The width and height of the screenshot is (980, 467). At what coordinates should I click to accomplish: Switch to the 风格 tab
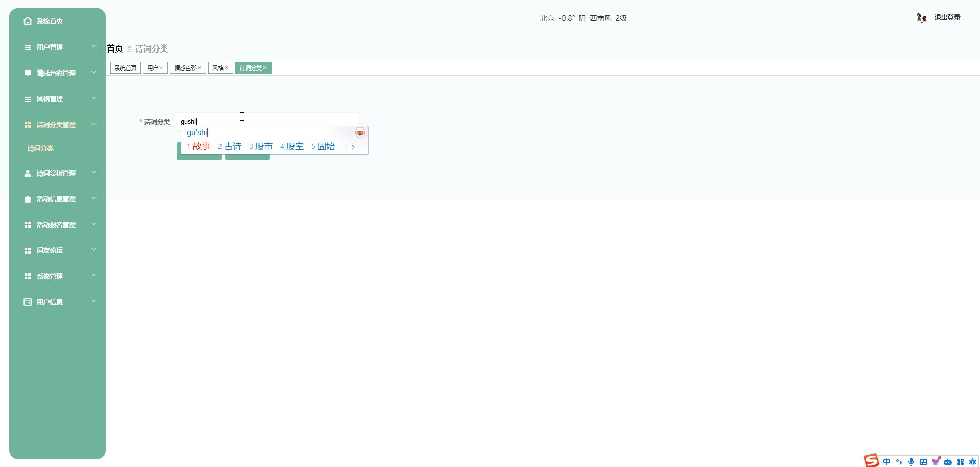(218, 67)
